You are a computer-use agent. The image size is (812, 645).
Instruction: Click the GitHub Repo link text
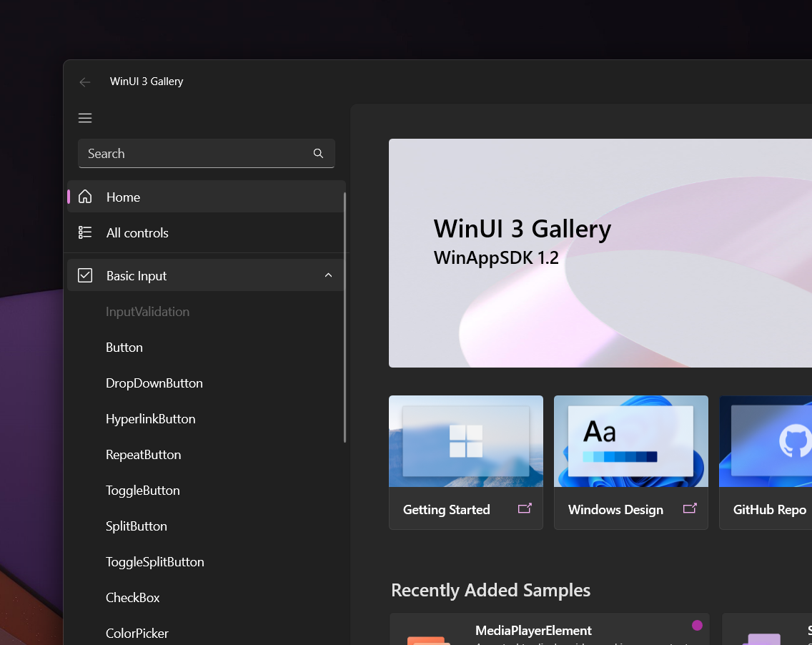click(770, 510)
